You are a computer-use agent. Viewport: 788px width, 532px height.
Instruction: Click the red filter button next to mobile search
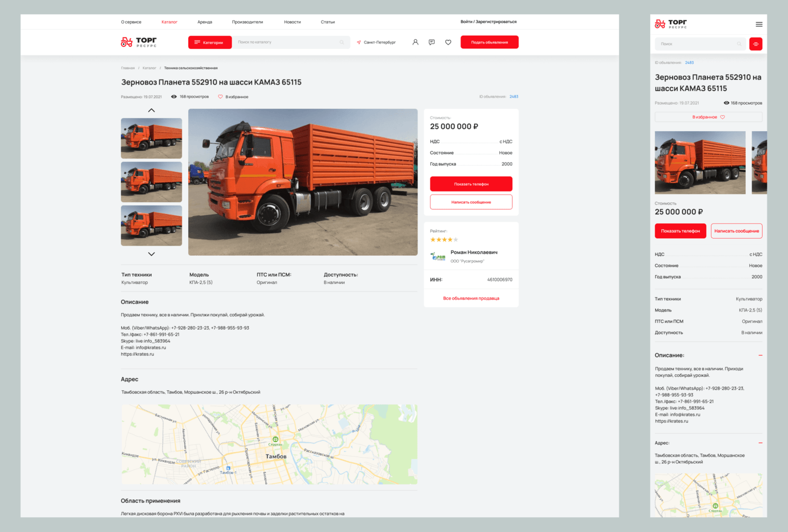(756, 44)
